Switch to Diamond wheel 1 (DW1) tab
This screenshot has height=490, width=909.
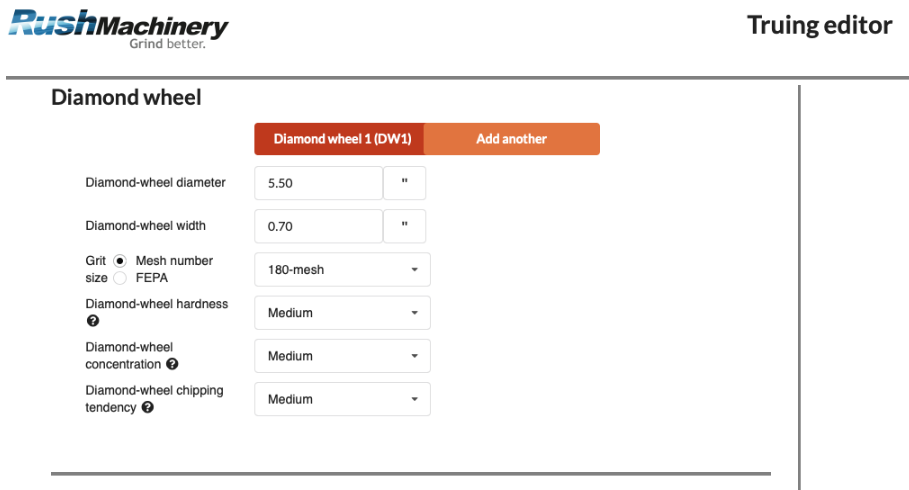click(340, 139)
